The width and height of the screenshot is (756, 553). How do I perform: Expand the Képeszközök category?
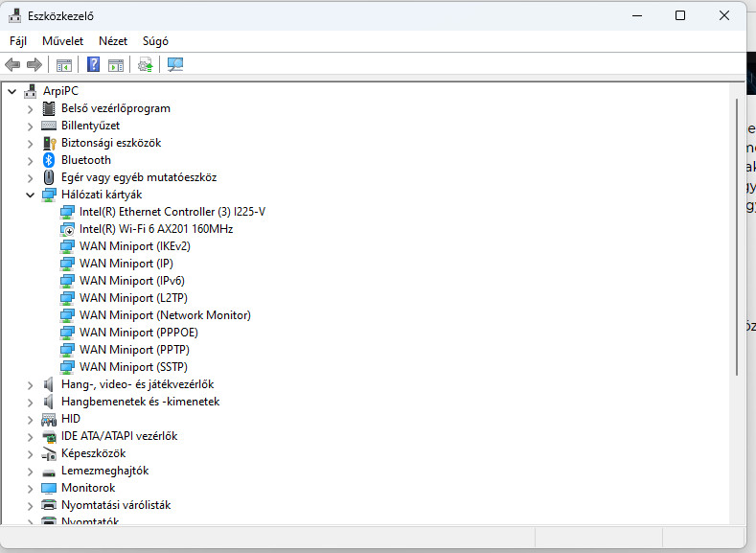pos(30,453)
